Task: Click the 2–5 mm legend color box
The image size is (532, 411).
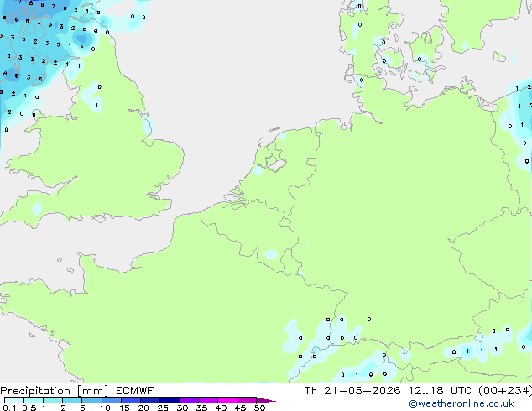Action: click(72, 400)
